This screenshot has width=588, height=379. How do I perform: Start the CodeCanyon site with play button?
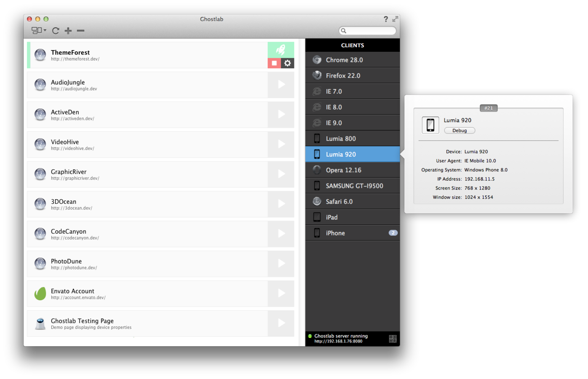281,234
